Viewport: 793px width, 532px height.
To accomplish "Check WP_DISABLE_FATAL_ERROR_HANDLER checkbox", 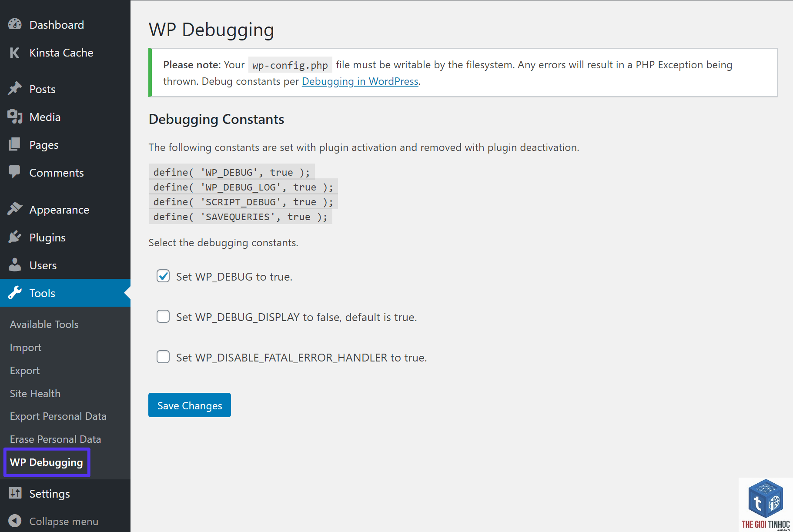I will [163, 357].
